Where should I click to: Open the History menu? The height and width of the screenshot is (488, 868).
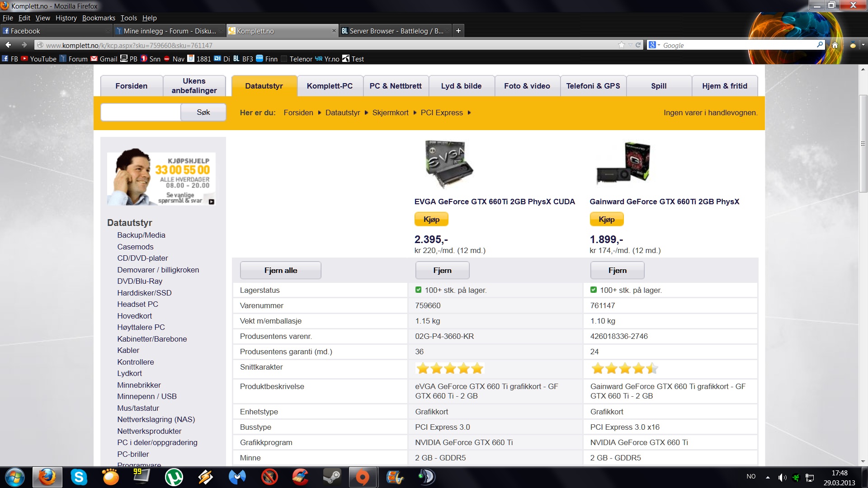click(66, 18)
